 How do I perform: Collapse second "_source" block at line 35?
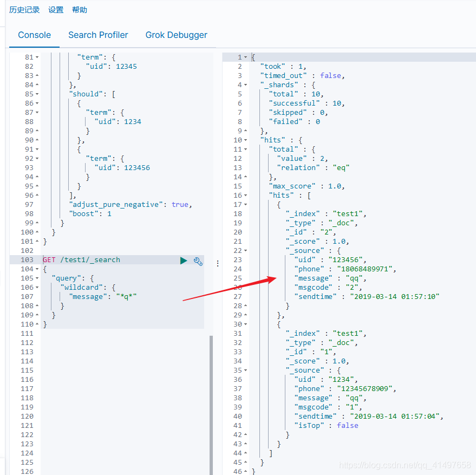click(246, 370)
